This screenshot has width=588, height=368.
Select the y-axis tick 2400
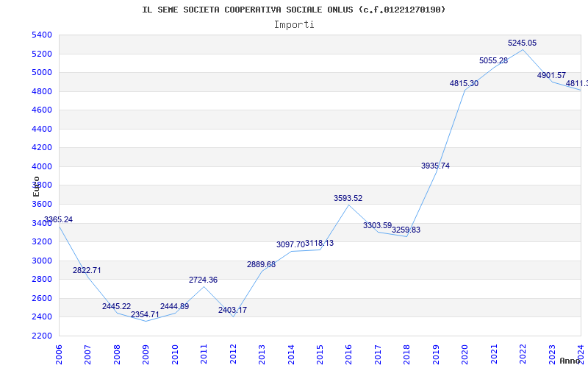(42, 317)
